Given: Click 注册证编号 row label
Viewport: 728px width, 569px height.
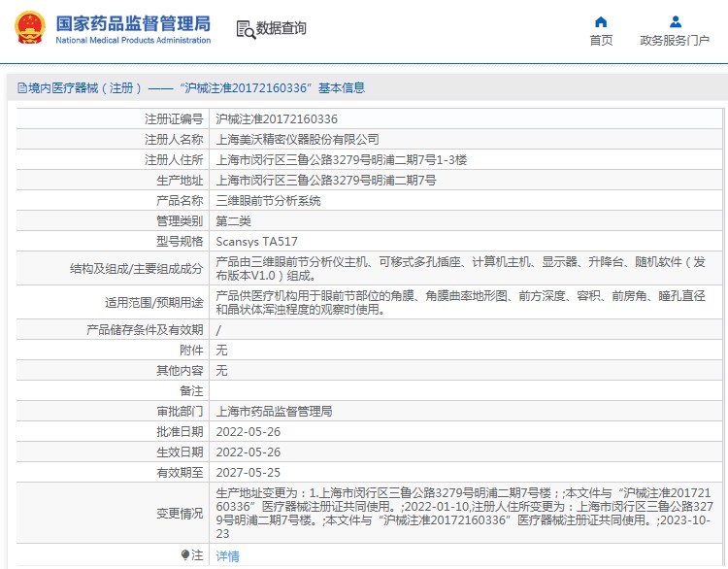Looking at the screenshot, I should coord(174,119).
